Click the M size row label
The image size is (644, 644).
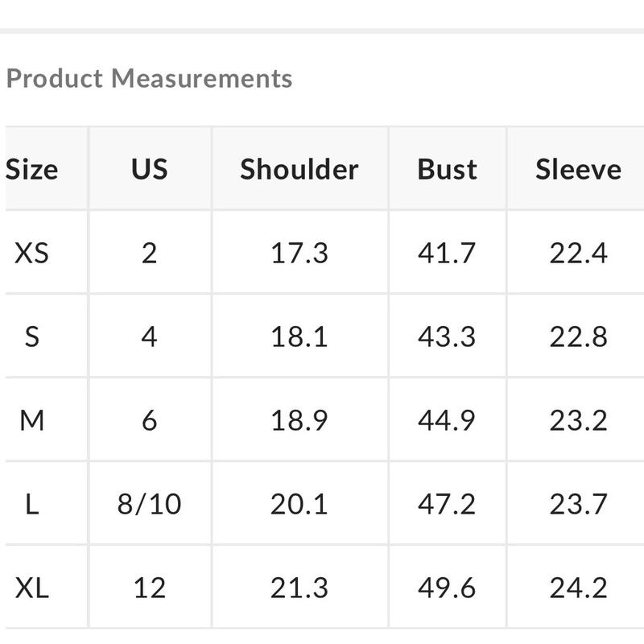tap(32, 420)
